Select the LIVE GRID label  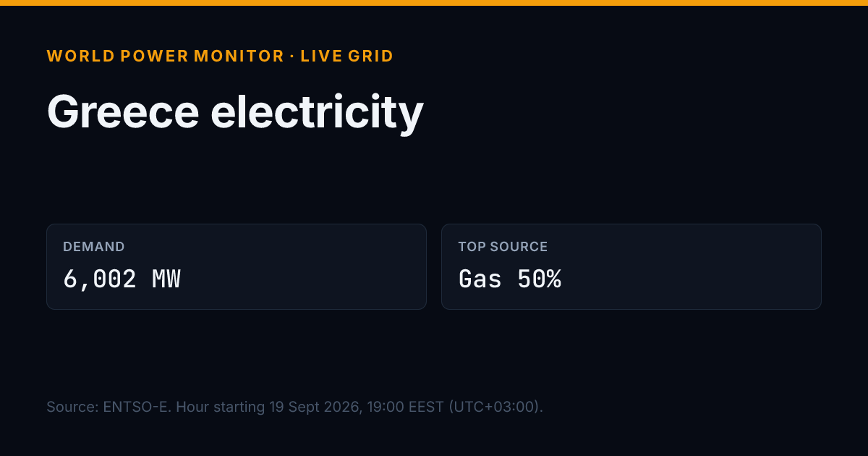pyautogui.click(x=347, y=56)
